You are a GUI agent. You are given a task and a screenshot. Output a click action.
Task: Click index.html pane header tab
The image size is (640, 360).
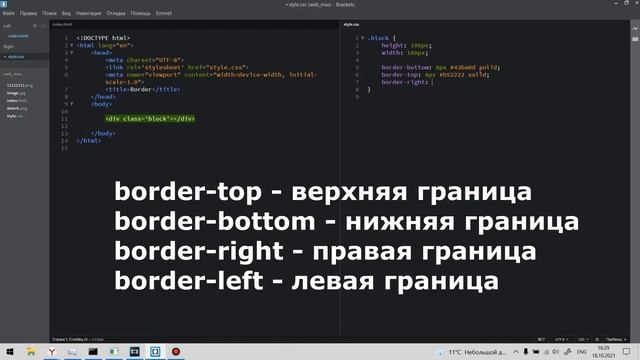pyautogui.click(x=62, y=24)
